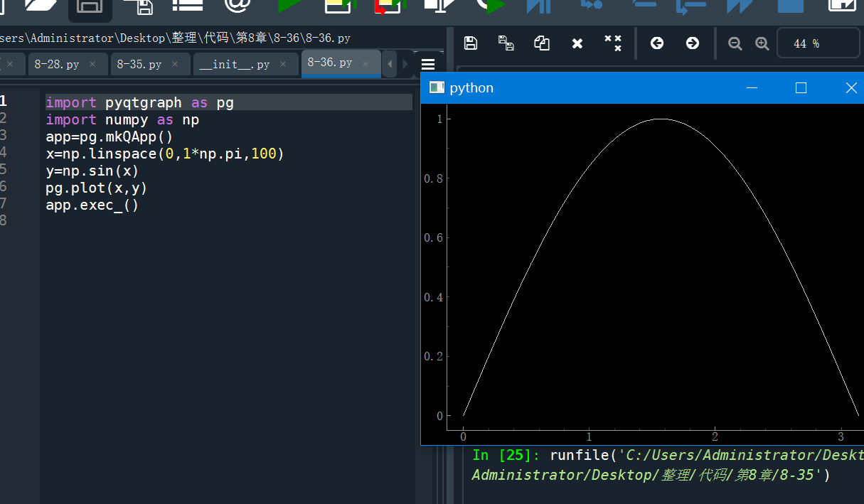Open the @ symbol finder in toolbar
This screenshot has height=504, width=864.
click(238, 6)
